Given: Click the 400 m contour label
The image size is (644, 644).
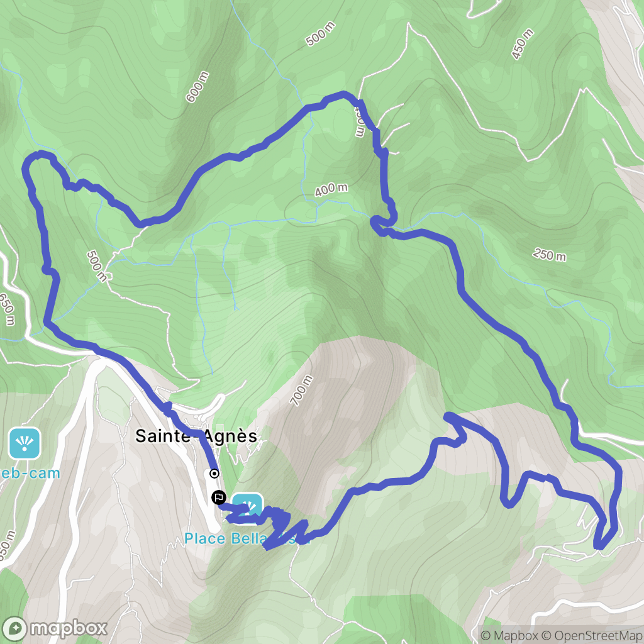Looking at the screenshot, I should (331, 189).
